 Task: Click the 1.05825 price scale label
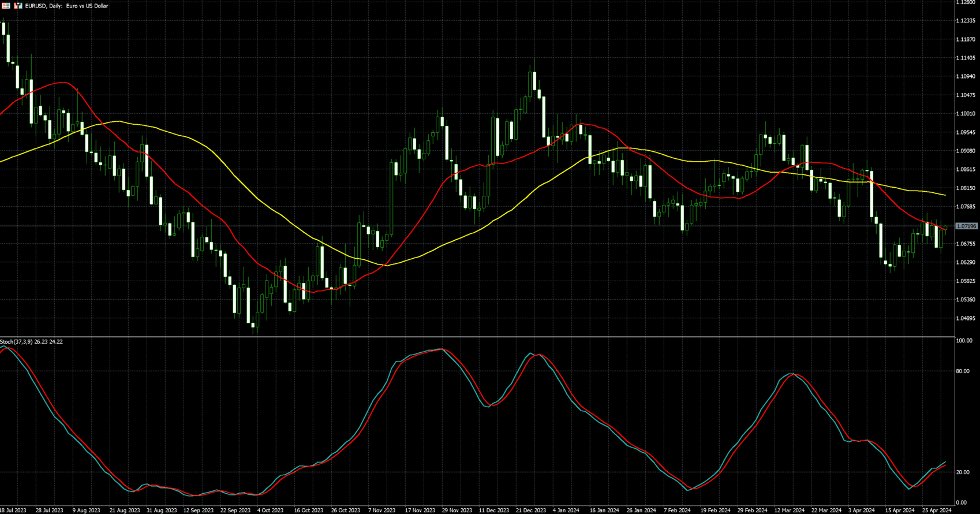966,281
